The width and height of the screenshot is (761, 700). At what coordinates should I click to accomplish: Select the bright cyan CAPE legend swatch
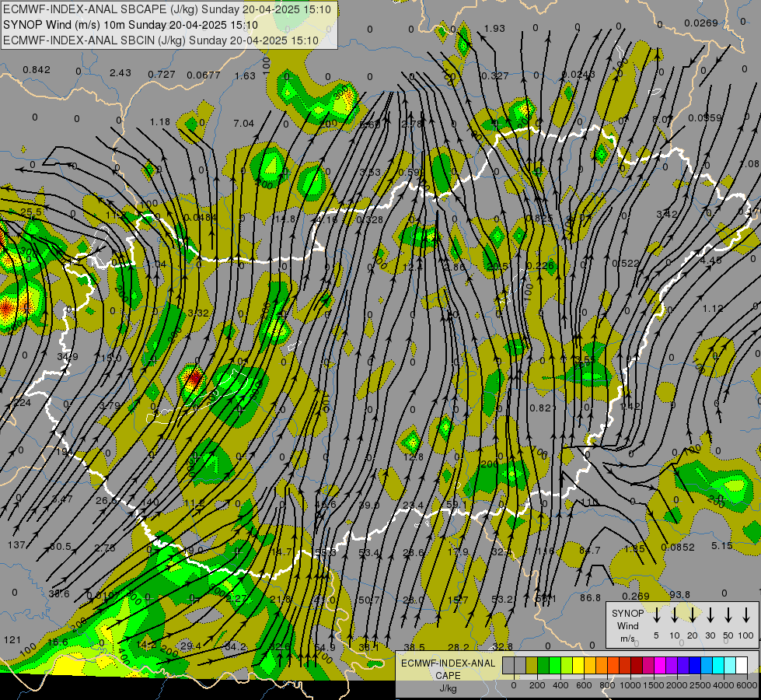[x=717, y=665]
